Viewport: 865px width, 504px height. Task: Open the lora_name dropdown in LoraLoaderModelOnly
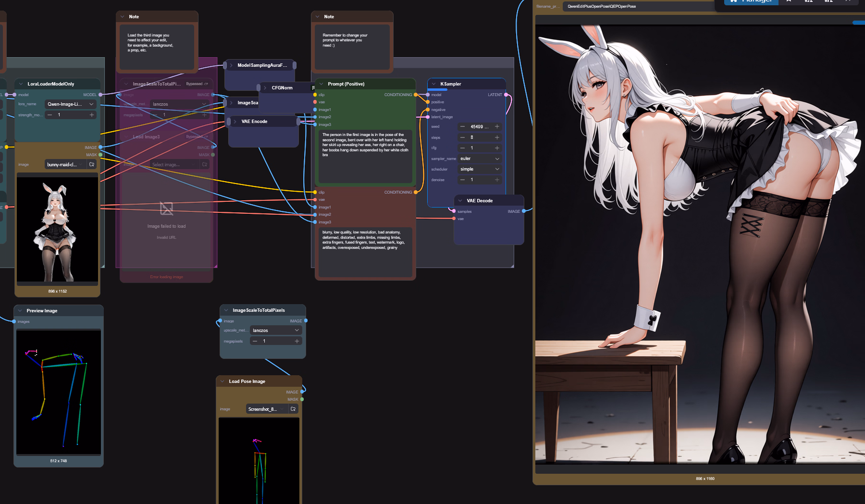tap(71, 104)
